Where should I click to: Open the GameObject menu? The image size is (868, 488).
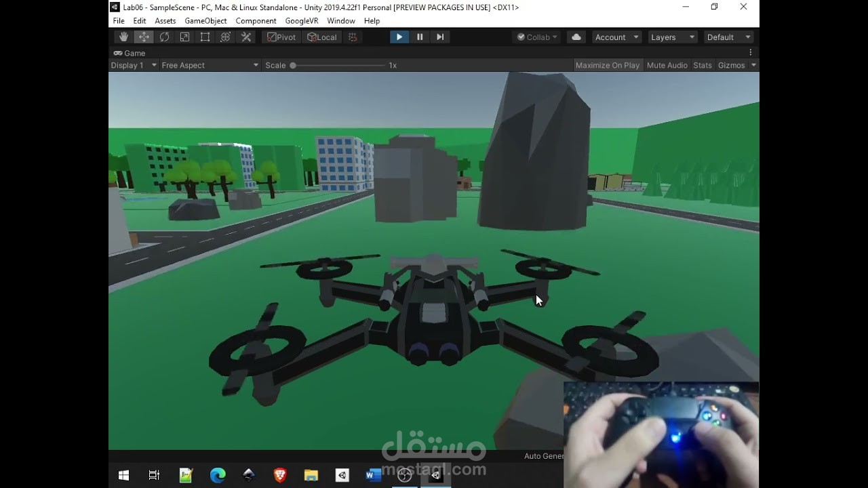tap(205, 20)
